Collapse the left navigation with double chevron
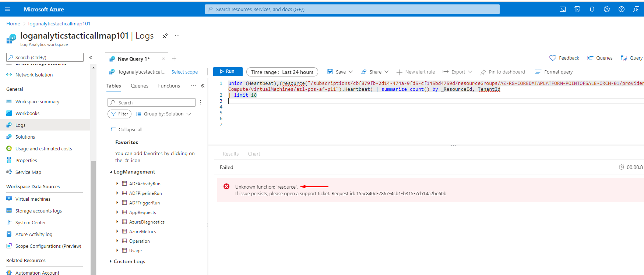The height and width of the screenshot is (275, 644). [91, 57]
